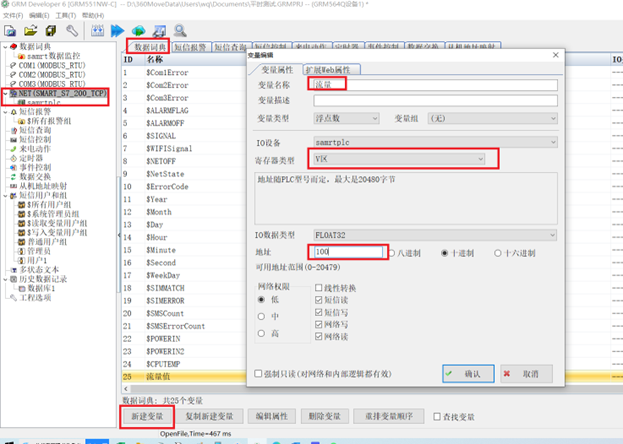The image size is (623, 444).
Task: Enable the 线性转换 checkbox
Action: pos(319,288)
